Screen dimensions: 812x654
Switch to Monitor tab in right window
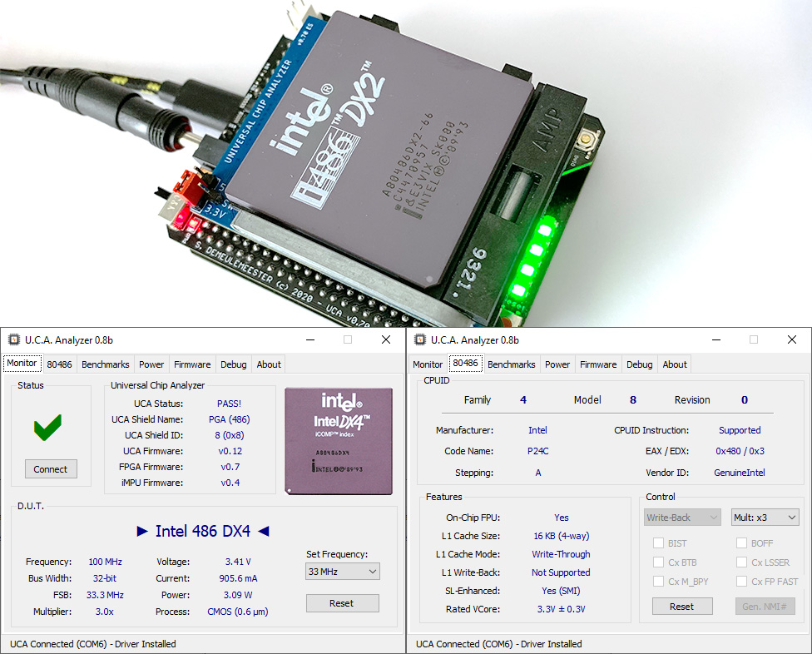pos(428,364)
